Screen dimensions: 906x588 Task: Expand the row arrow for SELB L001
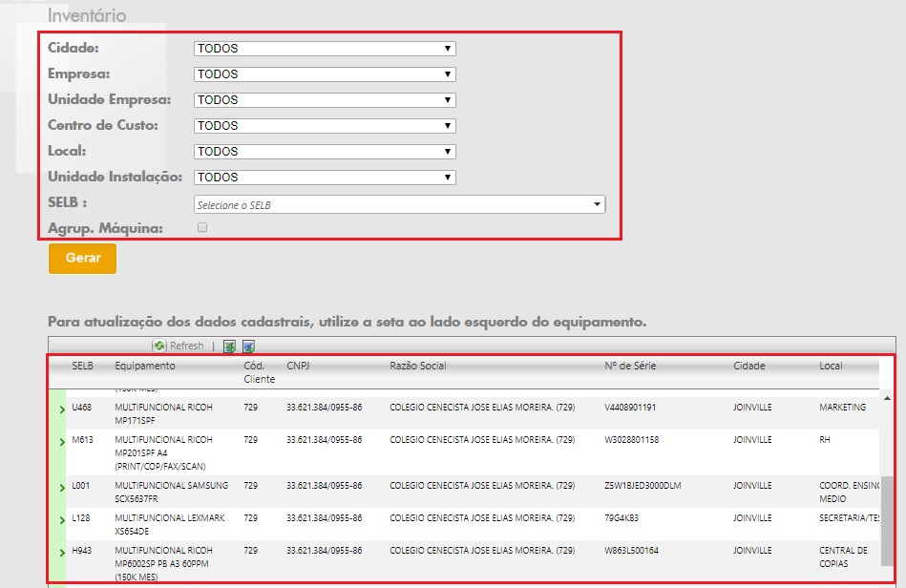point(62,488)
